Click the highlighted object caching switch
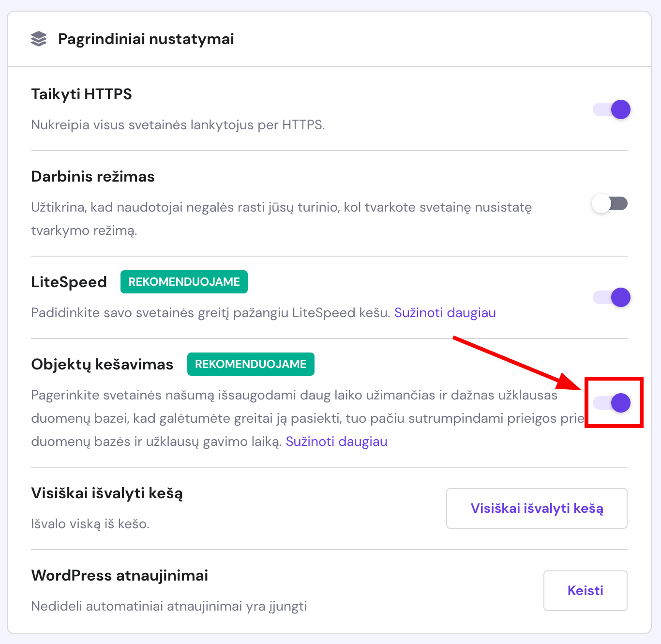This screenshot has width=661, height=644. pos(613,402)
